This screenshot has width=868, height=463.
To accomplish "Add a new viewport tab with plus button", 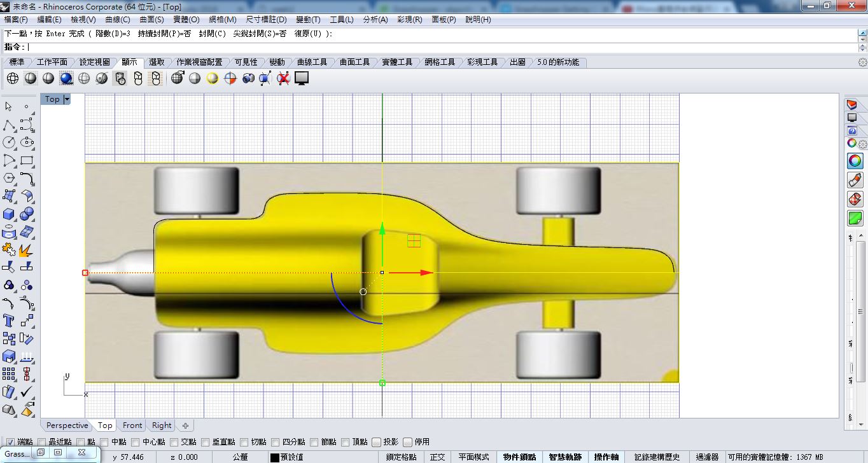I will point(185,425).
